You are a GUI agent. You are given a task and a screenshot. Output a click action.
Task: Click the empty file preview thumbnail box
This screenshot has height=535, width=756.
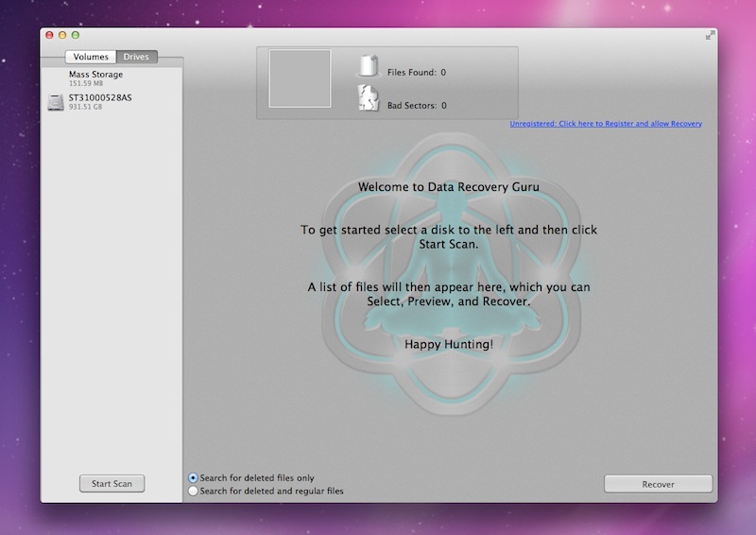pyautogui.click(x=300, y=78)
